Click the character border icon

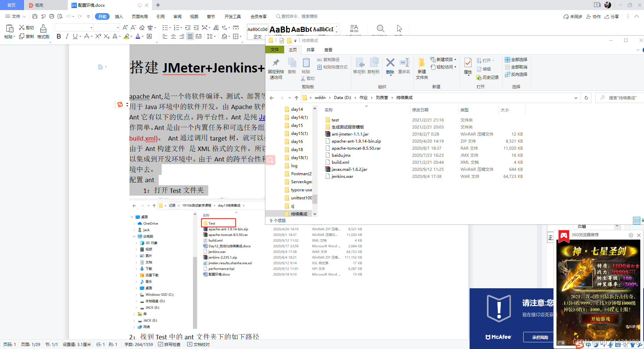[150, 36]
